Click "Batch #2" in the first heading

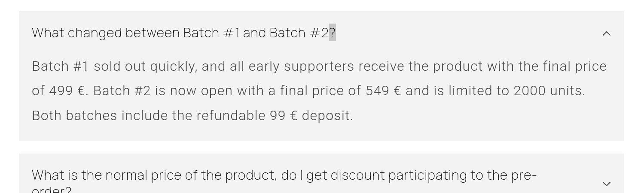pyautogui.click(x=298, y=33)
